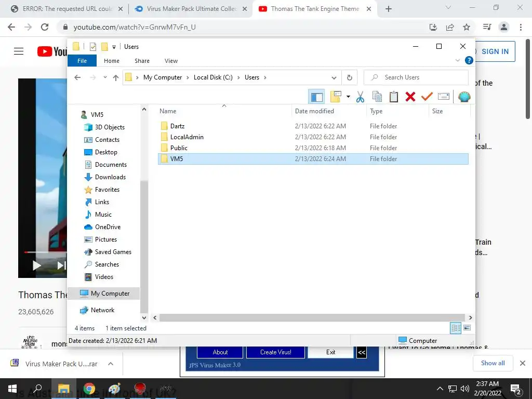Click Create Virus! in JPS Virus Maker
The width and height of the screenshot is (532, 399).
pyautogui.click(x=275, y=352)
